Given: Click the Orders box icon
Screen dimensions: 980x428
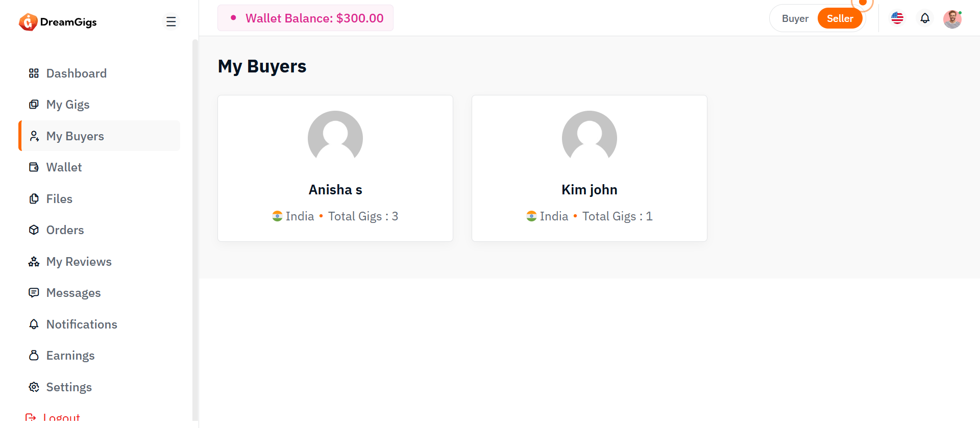Looking at the screenshot, I should [34, 230].
